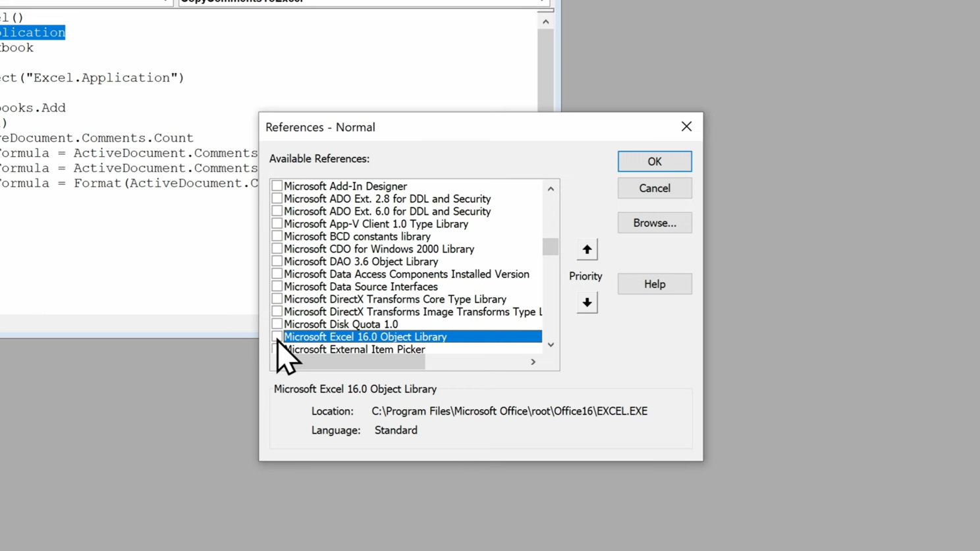Click the EXCEL.EXE location path text
The width and height of the screenshot is (980, 551).
coord(509,411)
